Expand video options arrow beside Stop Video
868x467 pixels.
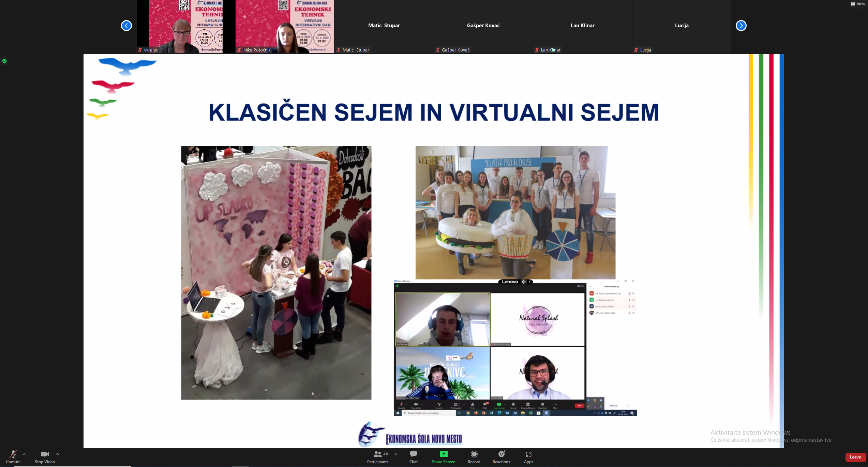(x=58, y=454)
